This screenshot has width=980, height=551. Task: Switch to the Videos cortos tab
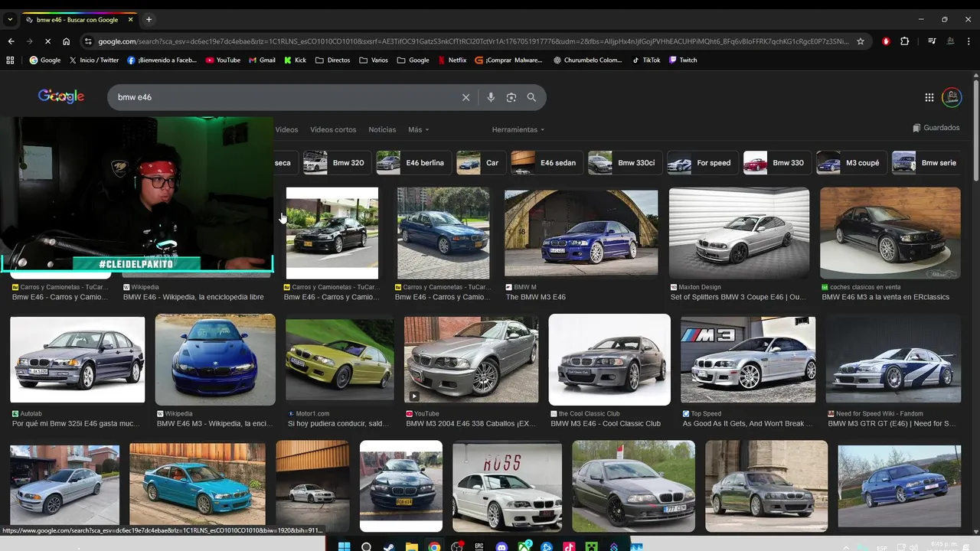(333, 129)
